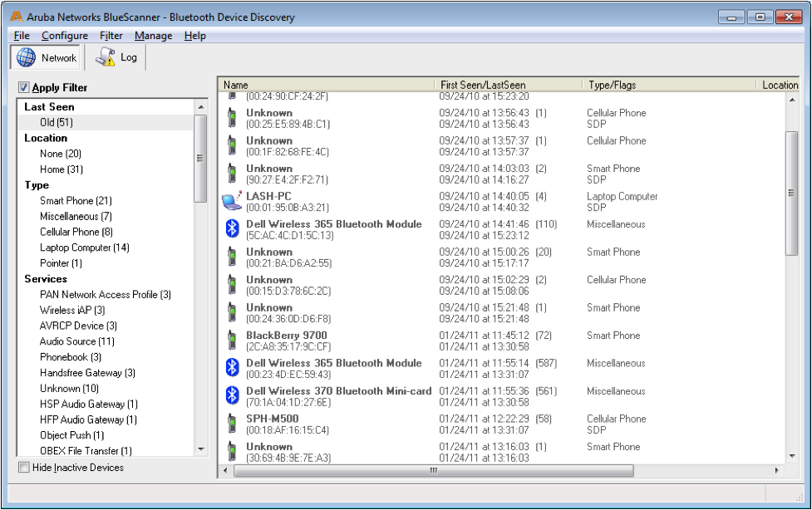Open the Network view globe icon
This screenshot has width=812, height=510.
26,57
